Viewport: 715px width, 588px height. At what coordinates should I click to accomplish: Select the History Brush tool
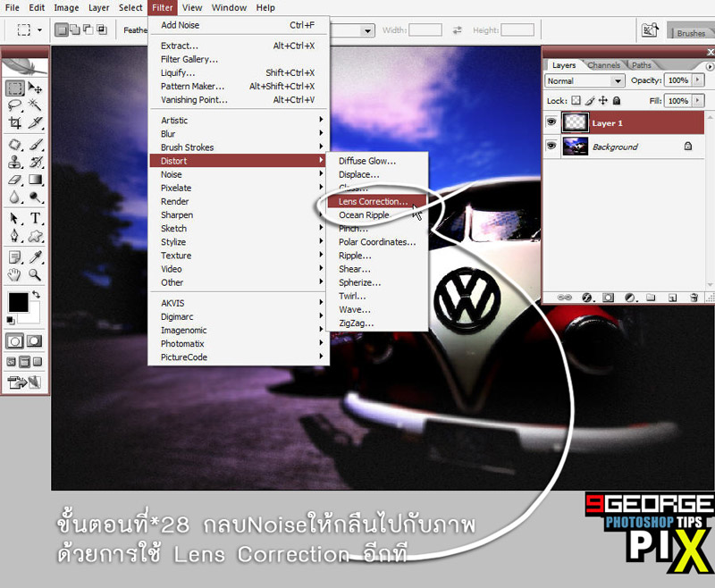pos(35,163)
